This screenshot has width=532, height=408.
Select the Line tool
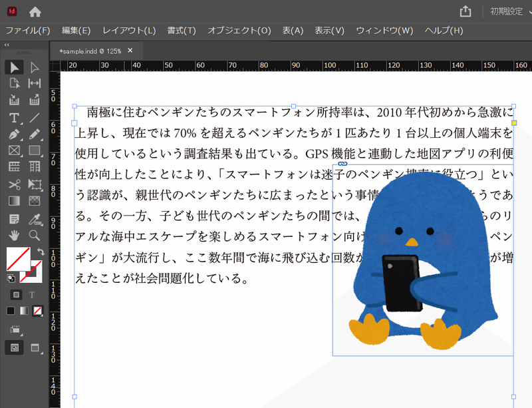tap(35, 118)
